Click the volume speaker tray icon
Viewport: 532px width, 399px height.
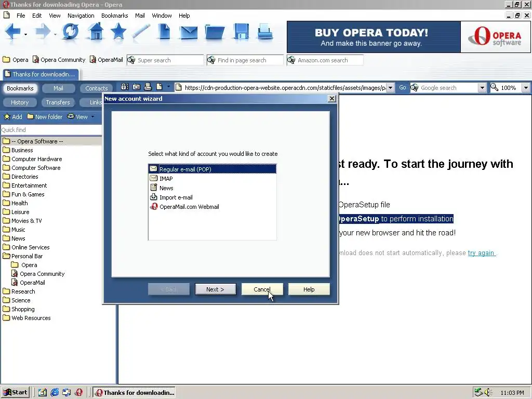(x=488, y=393)
